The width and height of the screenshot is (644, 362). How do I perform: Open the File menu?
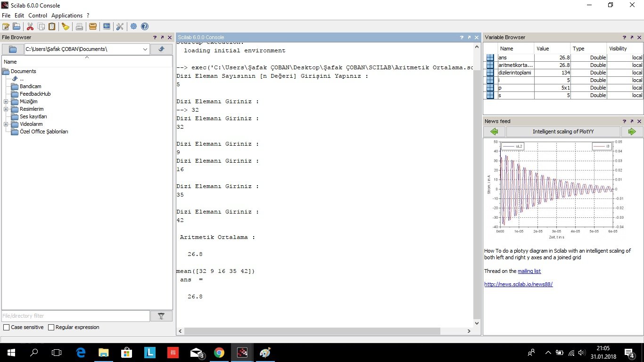tap(6, 16)
